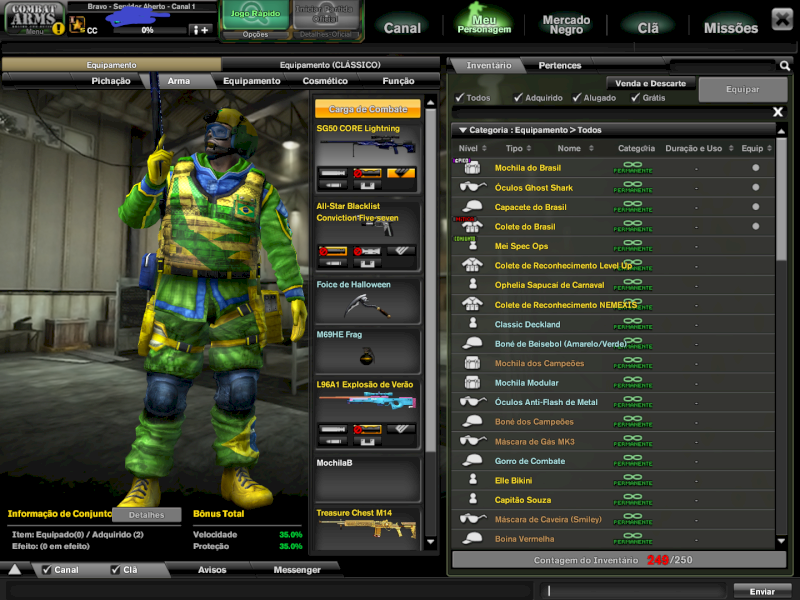Switch to the Função tab
Screen dimensions: 800x600
tap(398, 81)
